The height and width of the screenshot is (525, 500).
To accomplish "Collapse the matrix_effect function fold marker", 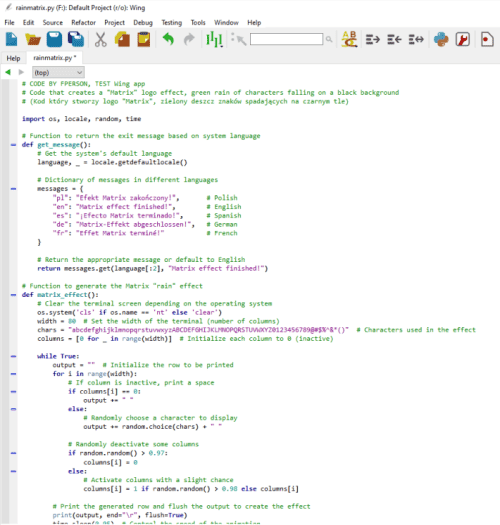I will coord(13,295).
